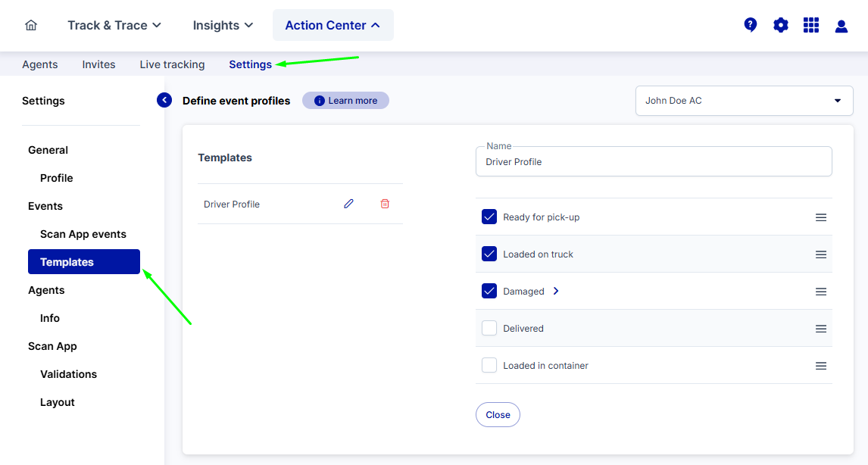Click the Close button
Viewport: 868px width, 465px height.
498,415
